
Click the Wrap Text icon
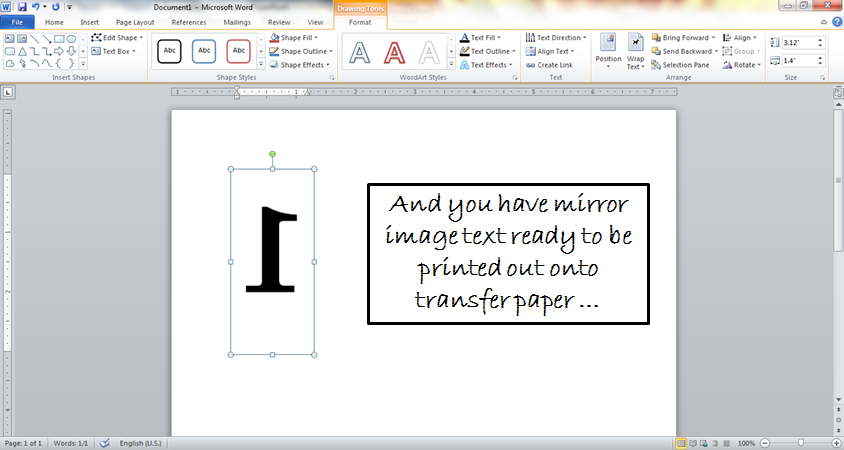[x=635, y=50]
